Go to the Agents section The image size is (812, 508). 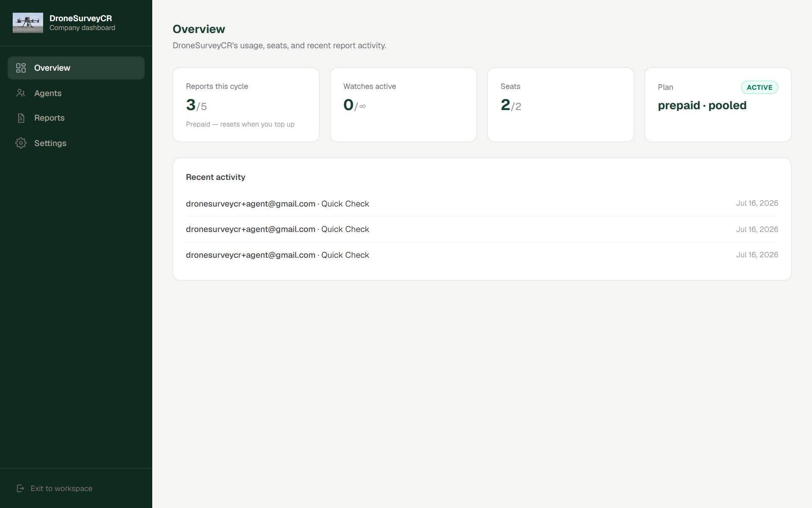pyautogui.click(x=76, y=93)
